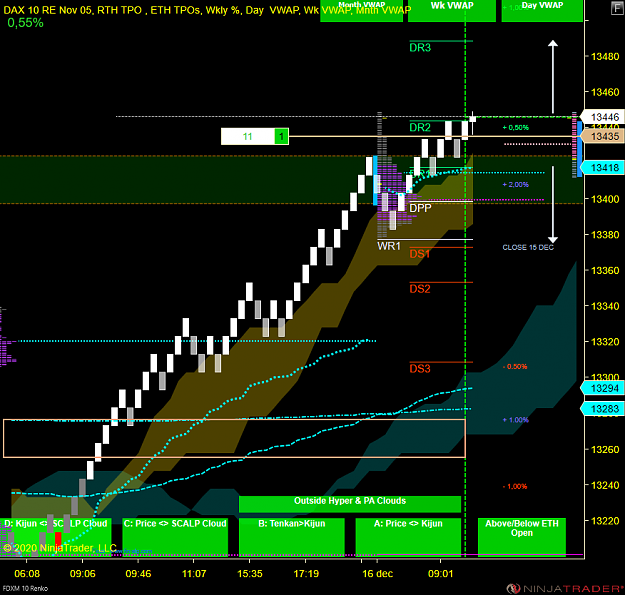Click the 13260 price axis label

pyautogui.click(x=605, y=450)
